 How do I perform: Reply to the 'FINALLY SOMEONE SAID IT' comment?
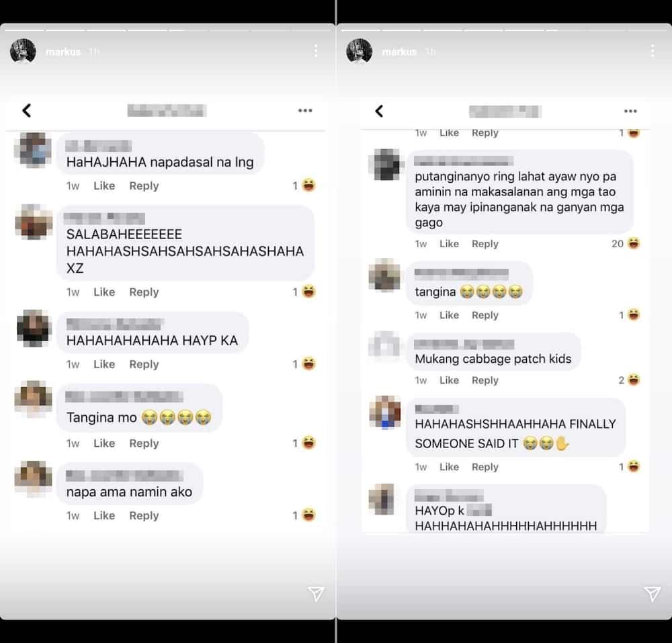tap(485, 467)
